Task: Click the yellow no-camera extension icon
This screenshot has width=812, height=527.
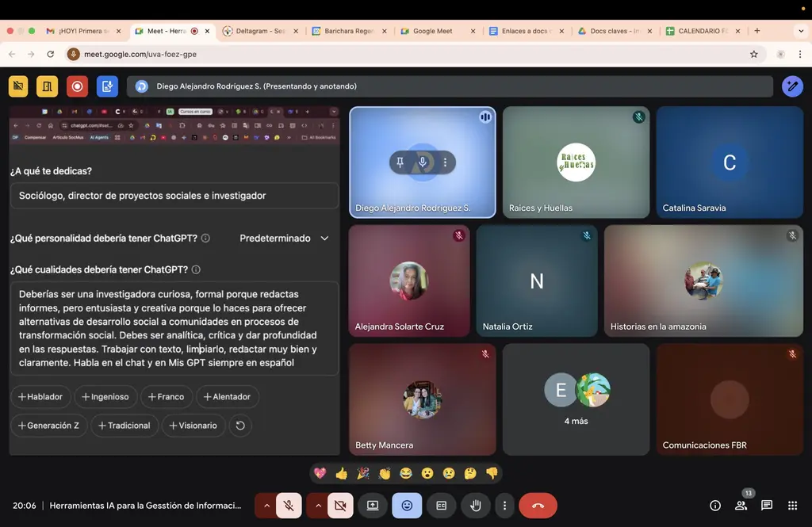Action: tap(18, 86)
